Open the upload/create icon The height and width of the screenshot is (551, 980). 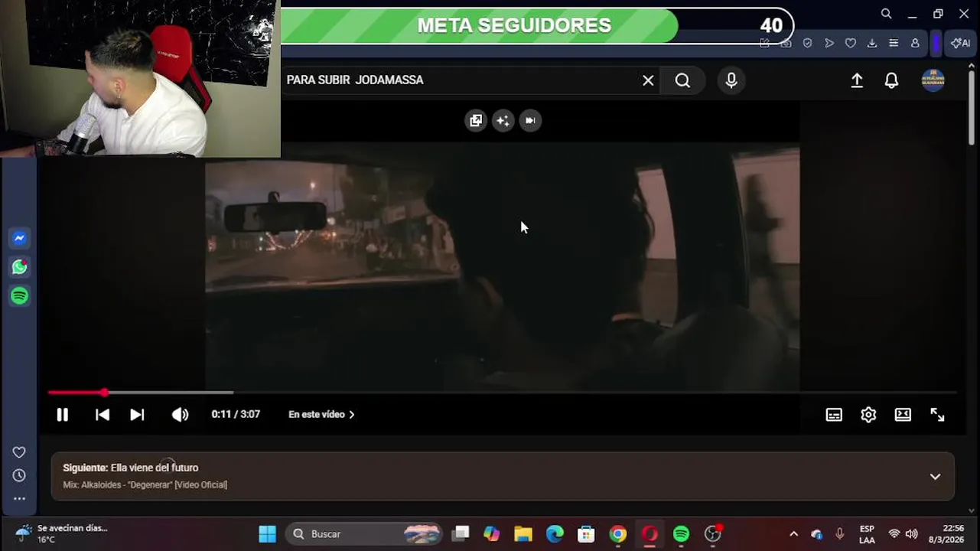pos(857,80)
